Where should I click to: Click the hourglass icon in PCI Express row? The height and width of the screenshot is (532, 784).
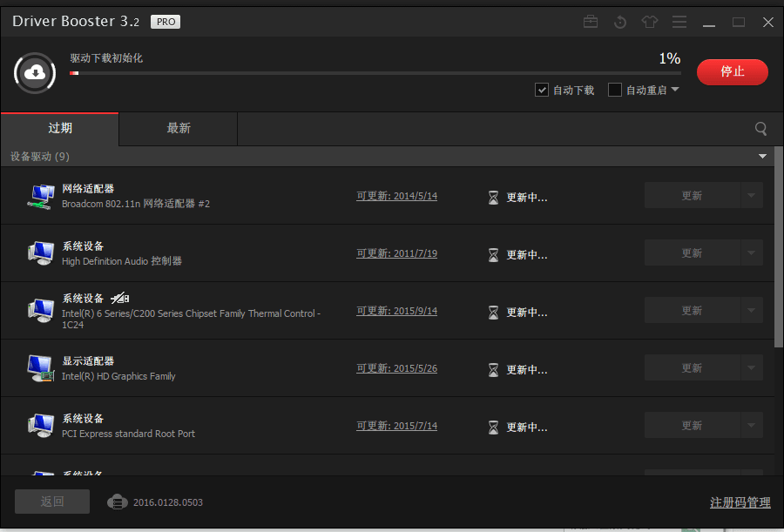(493, 428)
